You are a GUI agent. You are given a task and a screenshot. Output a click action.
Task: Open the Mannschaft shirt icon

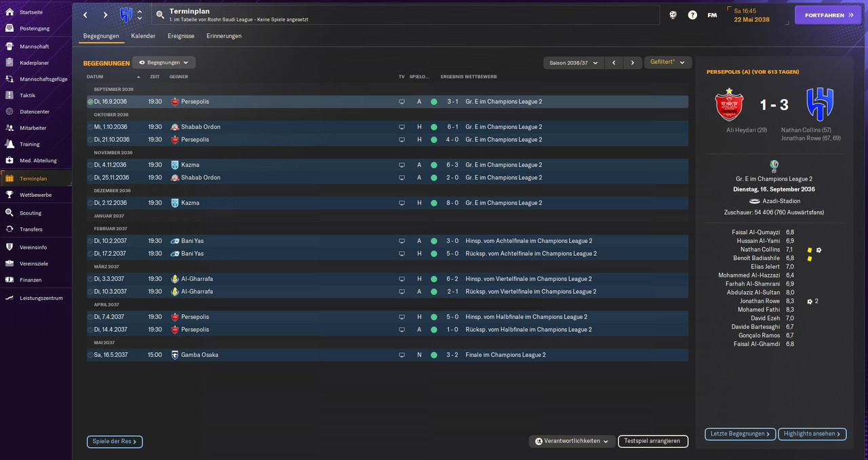[9, 46]
